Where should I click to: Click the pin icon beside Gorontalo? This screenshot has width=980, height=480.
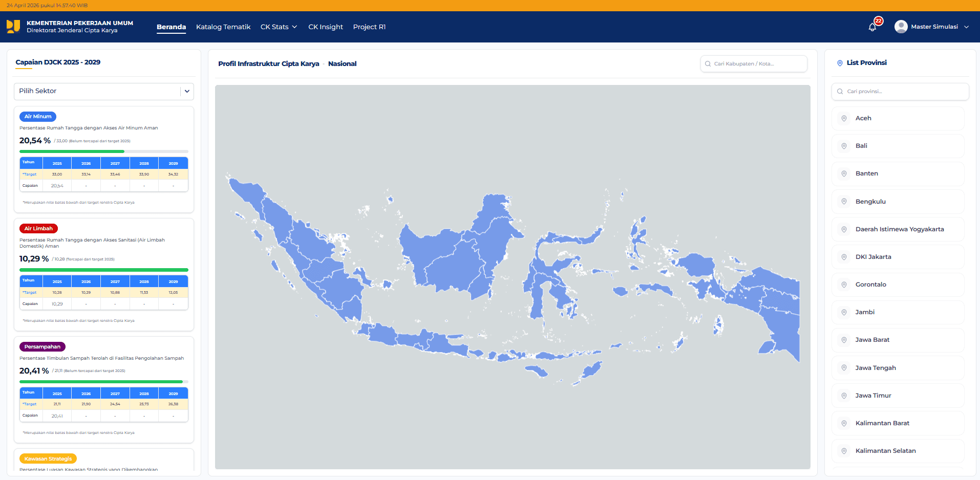coord(844,285)
